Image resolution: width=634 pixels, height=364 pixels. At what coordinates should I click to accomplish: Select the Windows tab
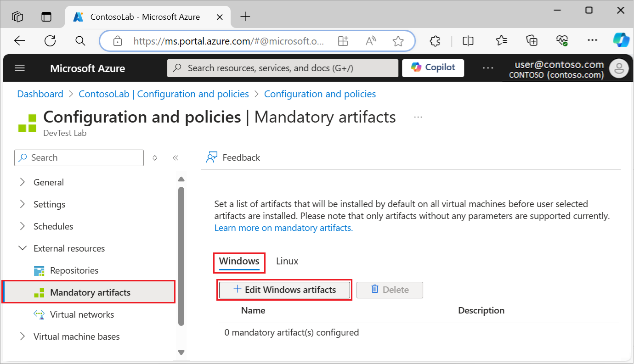[239, 261]
